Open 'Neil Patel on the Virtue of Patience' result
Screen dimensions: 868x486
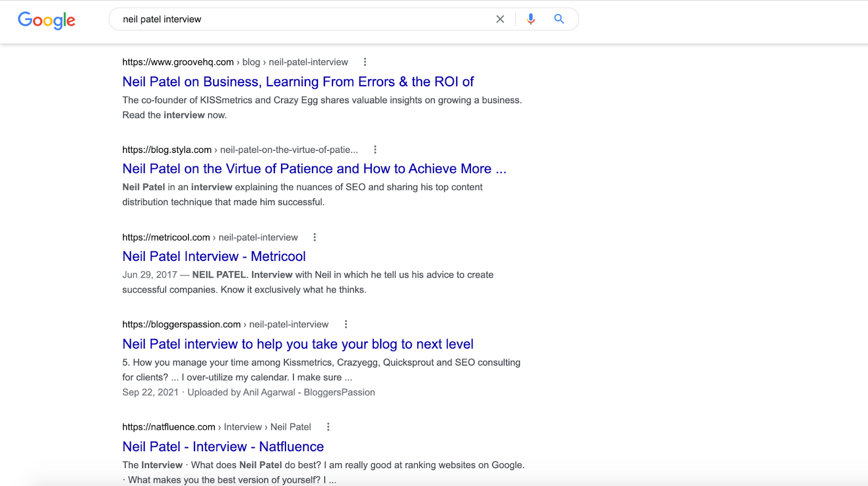(314, 169)
